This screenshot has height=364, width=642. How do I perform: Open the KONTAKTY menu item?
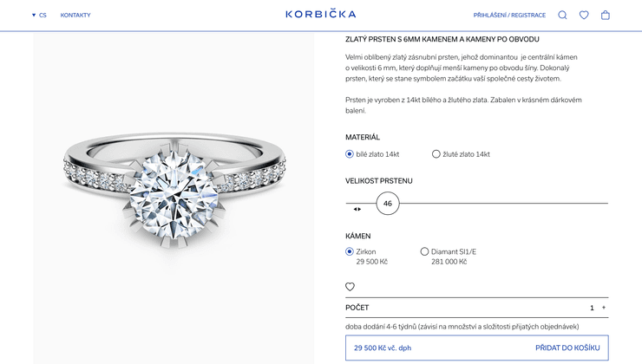(75, 15)
